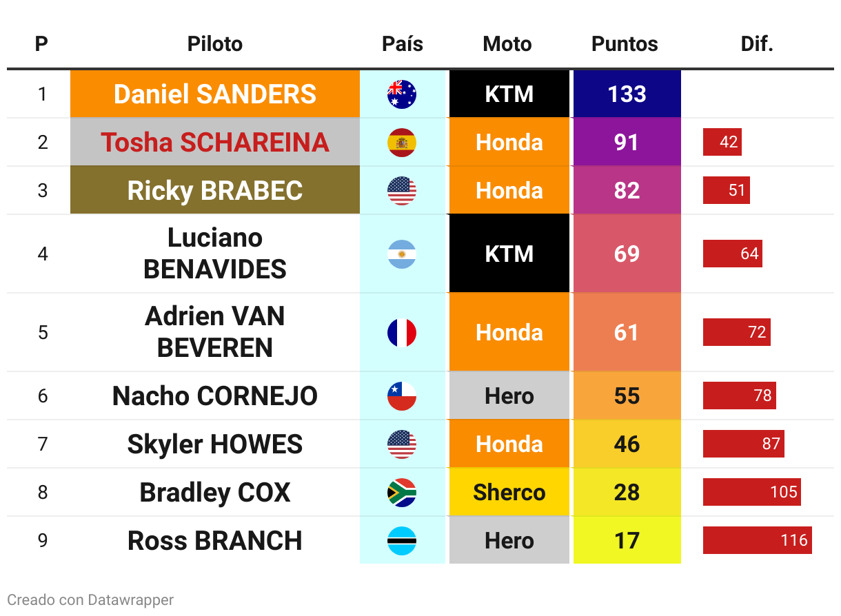Select the Puntos column header

pos(625,44)
